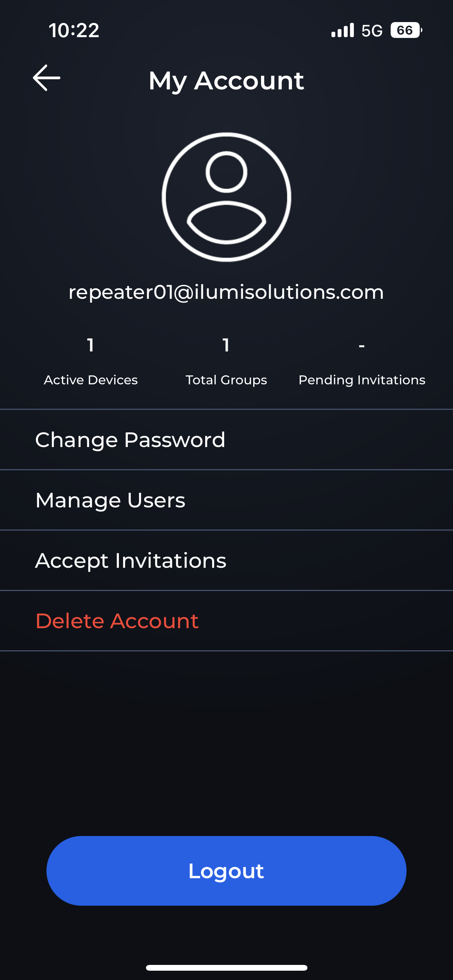This screenshot has height=980, width=453.
Task: Tap the Active Devices count number
Action: 91,345
